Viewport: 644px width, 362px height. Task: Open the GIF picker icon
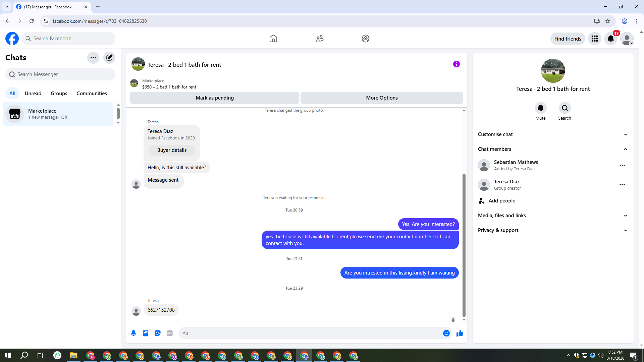[170, 333]
